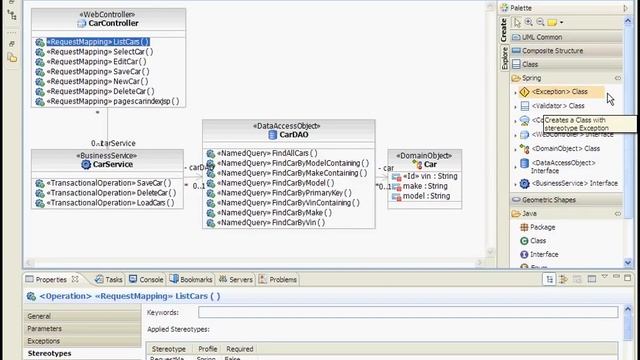Screen dimensions: 640x360
Task: Switch to the Create palette tab
Action: (504, 30)
